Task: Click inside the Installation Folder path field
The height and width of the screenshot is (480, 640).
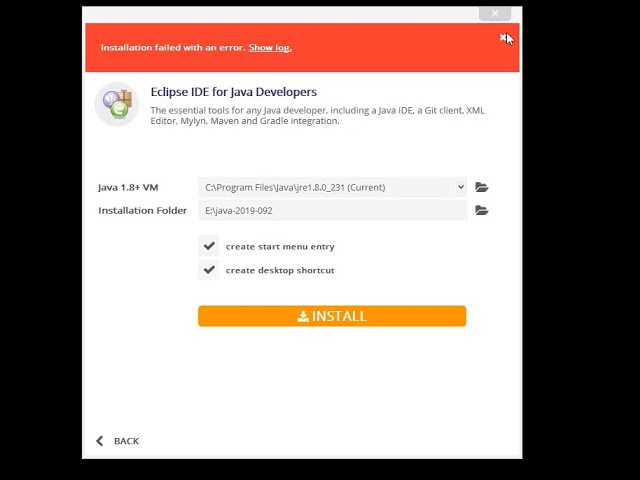Action: pyautogui.click(x=332, y=211)
